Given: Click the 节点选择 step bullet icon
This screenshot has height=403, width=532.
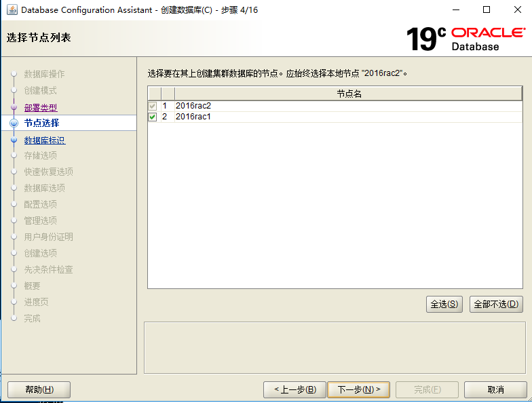Looking at the screenshot, I should (14, 123).
